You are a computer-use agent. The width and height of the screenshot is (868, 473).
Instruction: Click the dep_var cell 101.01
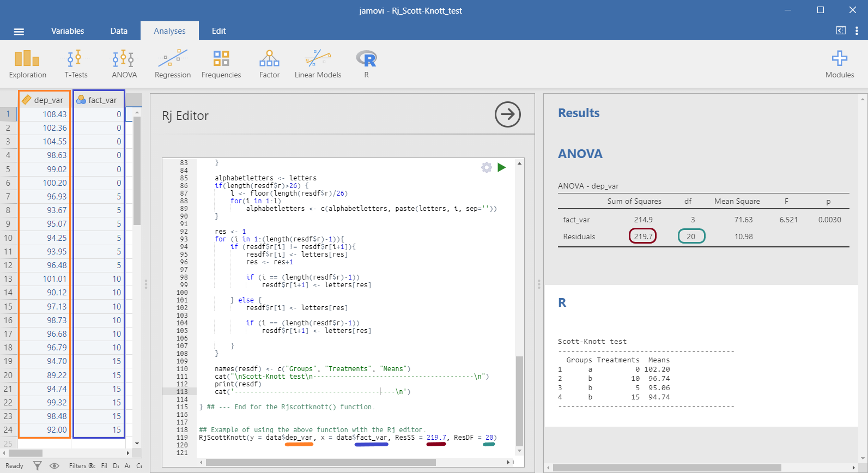click(x=44, y=278)
